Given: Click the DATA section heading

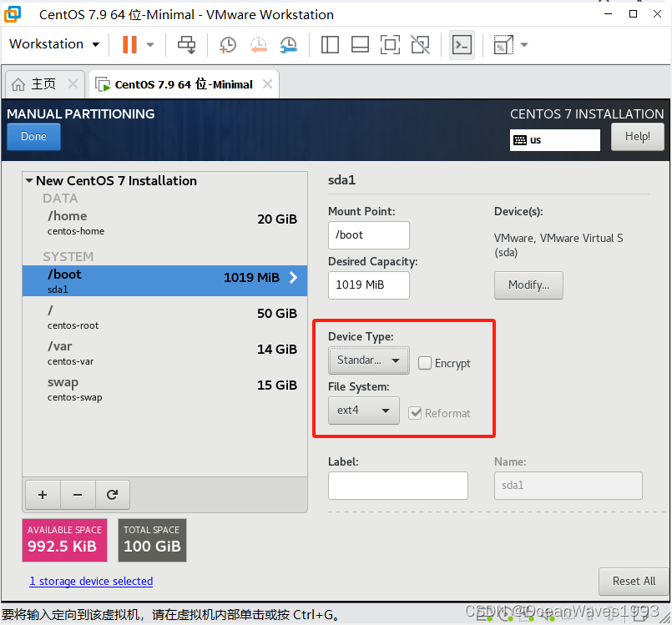Looking at the screenshot, I should coord(60,199).
